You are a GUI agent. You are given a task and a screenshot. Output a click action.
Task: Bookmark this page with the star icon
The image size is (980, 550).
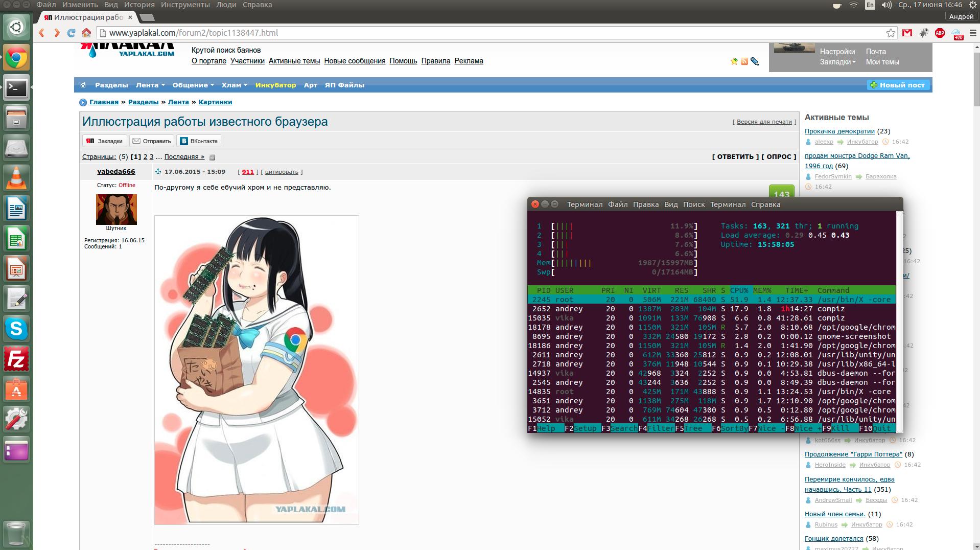891,33
